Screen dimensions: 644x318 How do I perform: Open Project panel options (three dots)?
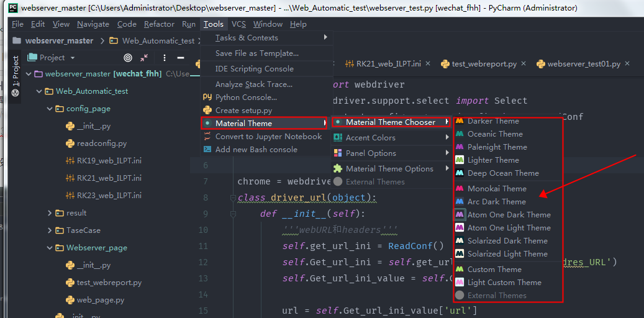pyautogui.click(x=165, y=58)
